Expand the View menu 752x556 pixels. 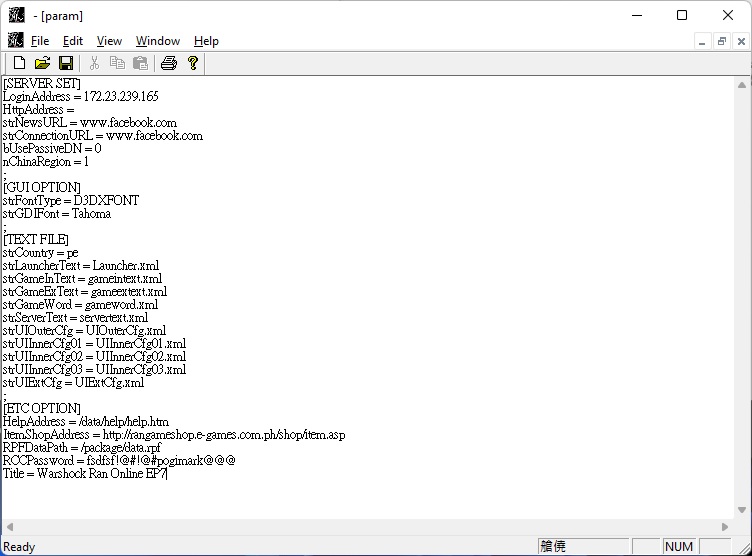pyautogui.click(x=109, y=41)
